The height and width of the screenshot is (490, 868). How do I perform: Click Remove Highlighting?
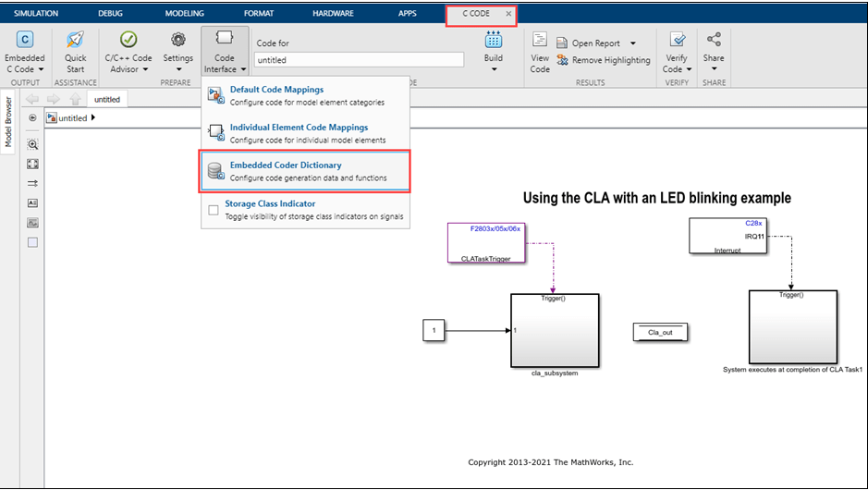pos(604,60)
